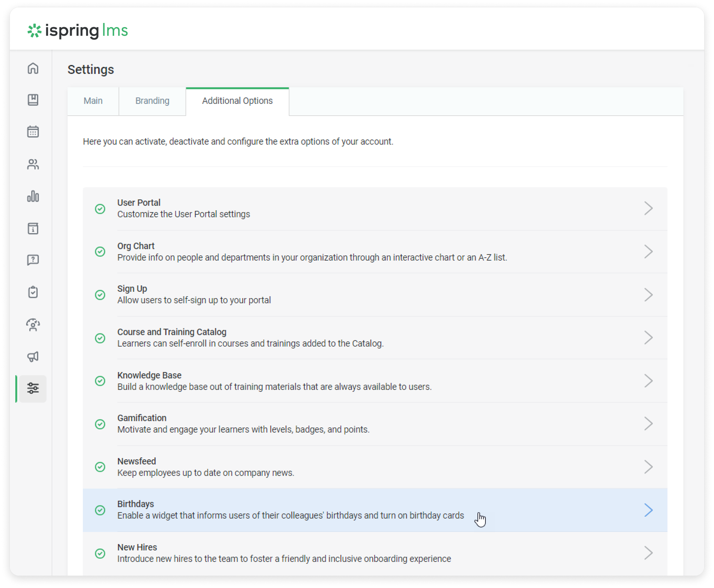Click the calendar icon in sidebar
Viewport: 714px width, 588px height.
pos(33,132)
